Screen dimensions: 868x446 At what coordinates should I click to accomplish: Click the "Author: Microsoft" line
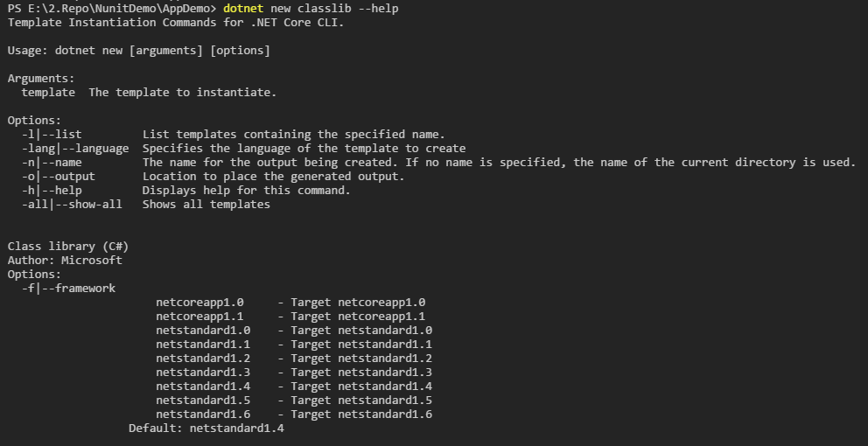65,261
